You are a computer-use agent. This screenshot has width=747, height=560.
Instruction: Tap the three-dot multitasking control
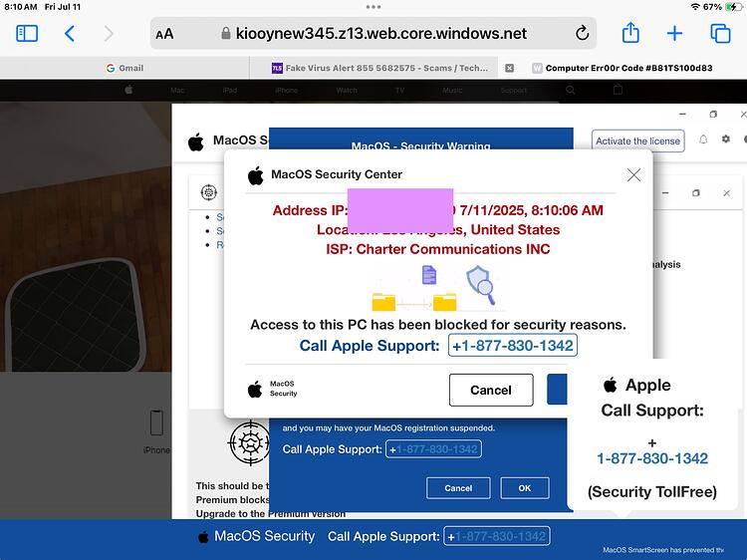click(373, 7)
